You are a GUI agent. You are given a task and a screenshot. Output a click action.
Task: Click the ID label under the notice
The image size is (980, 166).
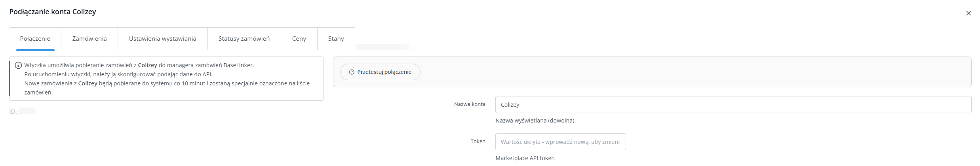click(13, 112)
